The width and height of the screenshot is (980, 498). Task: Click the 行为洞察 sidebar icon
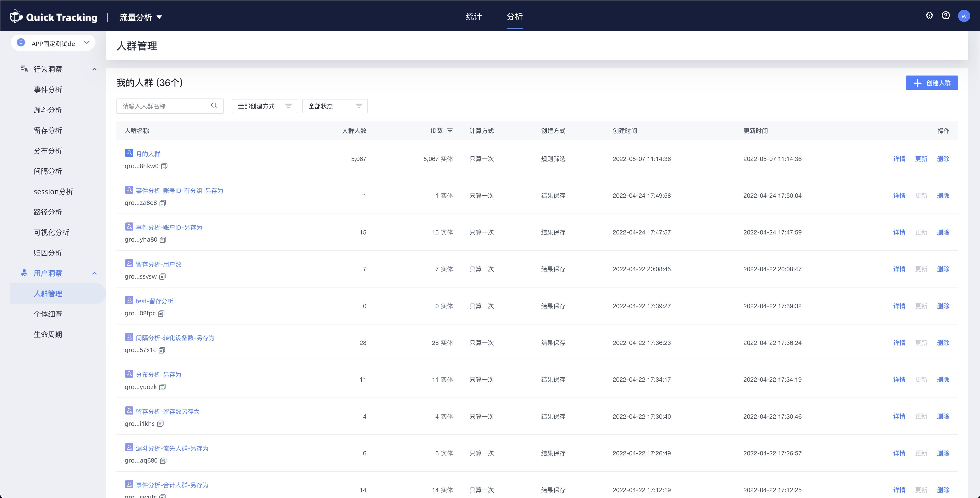click(24, 69)
